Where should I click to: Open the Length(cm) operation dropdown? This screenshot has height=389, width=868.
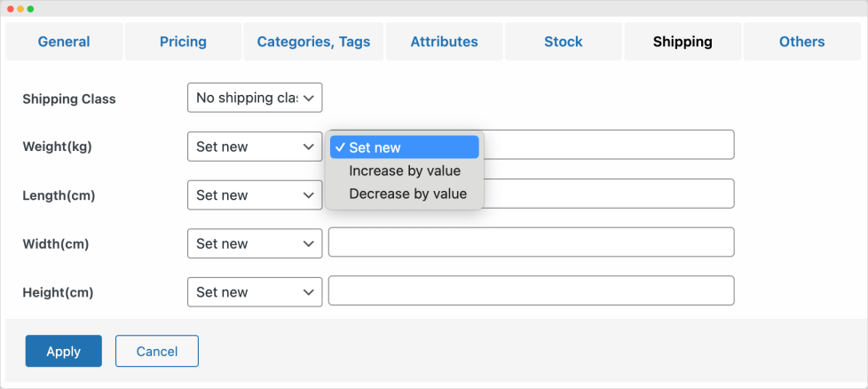coord(255,194)
